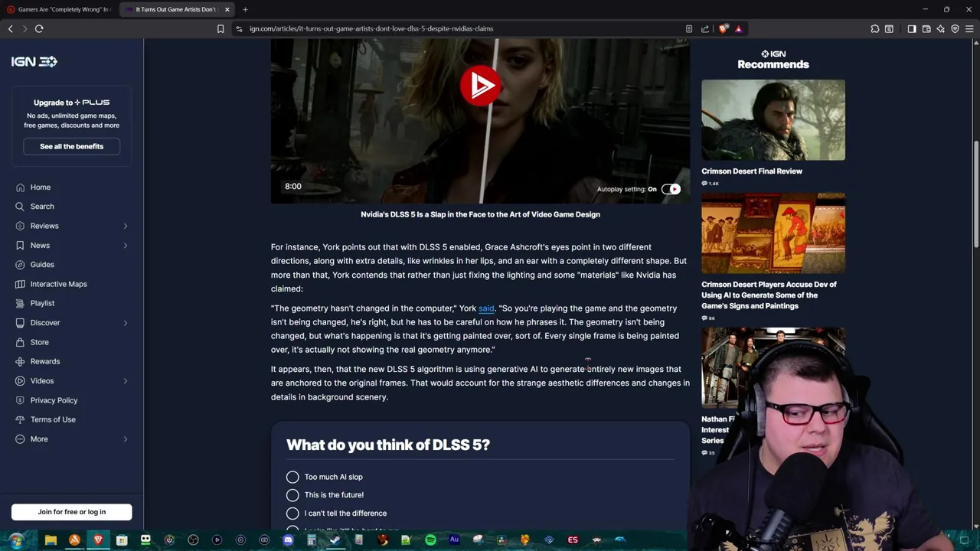Open site settings icon beside the URL
Image resolution: width=980 pixels, height=551 pixels.
[239, 28]
